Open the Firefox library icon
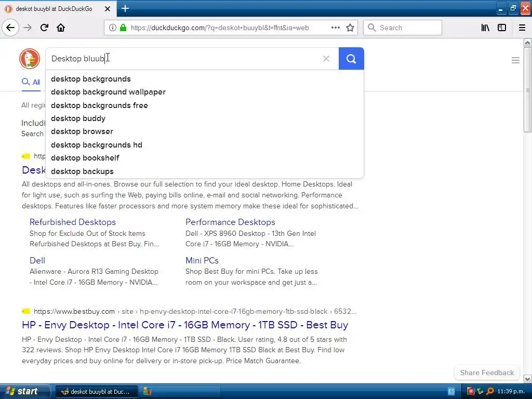532x399 pixels. click(485, 28)
